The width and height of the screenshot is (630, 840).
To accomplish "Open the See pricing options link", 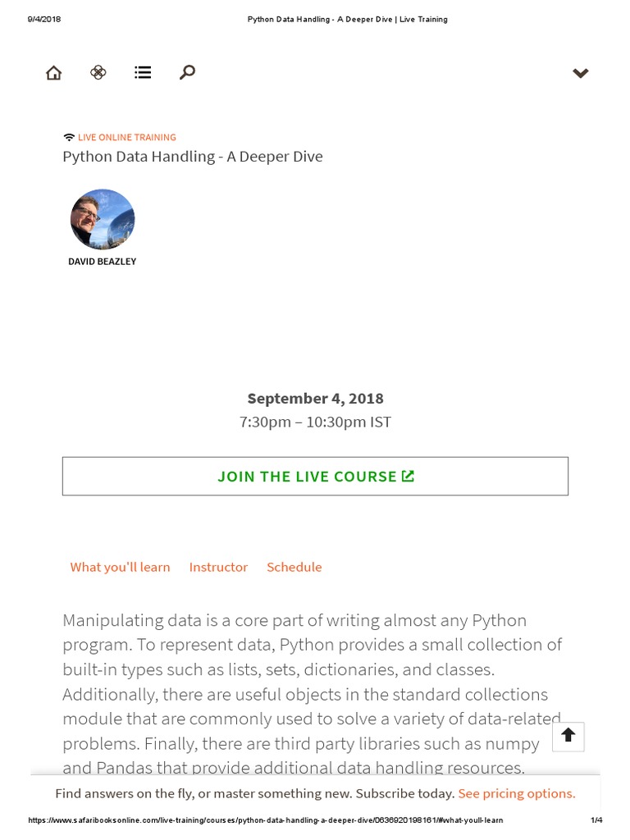I will pyautogui.click(x=517, y=793).
